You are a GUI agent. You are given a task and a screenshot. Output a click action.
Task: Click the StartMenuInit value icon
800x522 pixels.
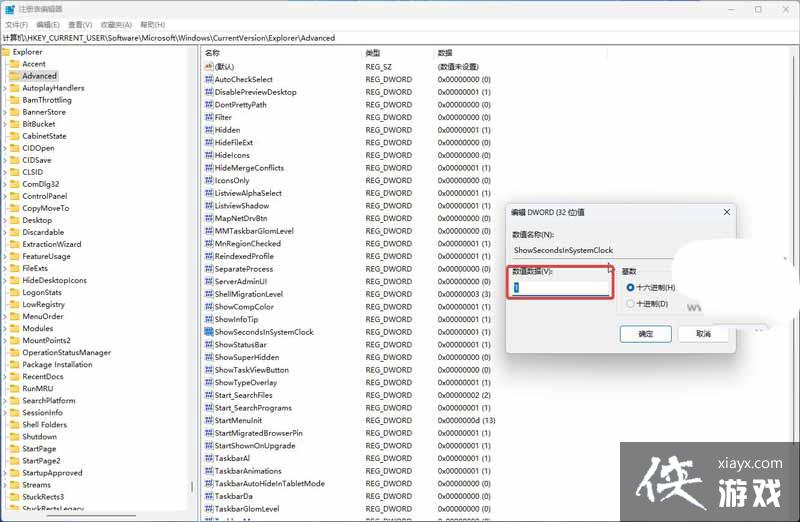click(209, 420)
